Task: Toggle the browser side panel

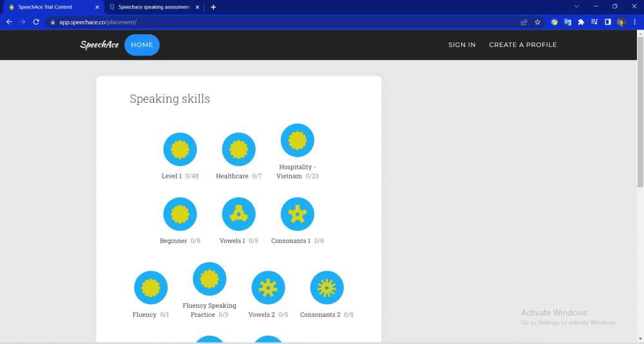Action: pyautogui.click(x=608, y=22)
